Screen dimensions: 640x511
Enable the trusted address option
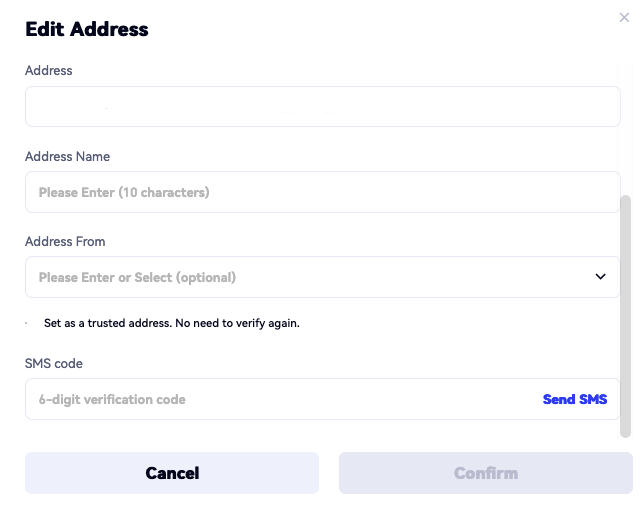(x=28, y=324)
